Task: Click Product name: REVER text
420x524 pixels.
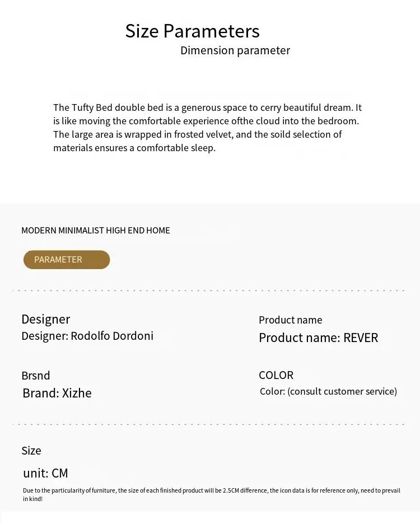Action: (318, 338)
